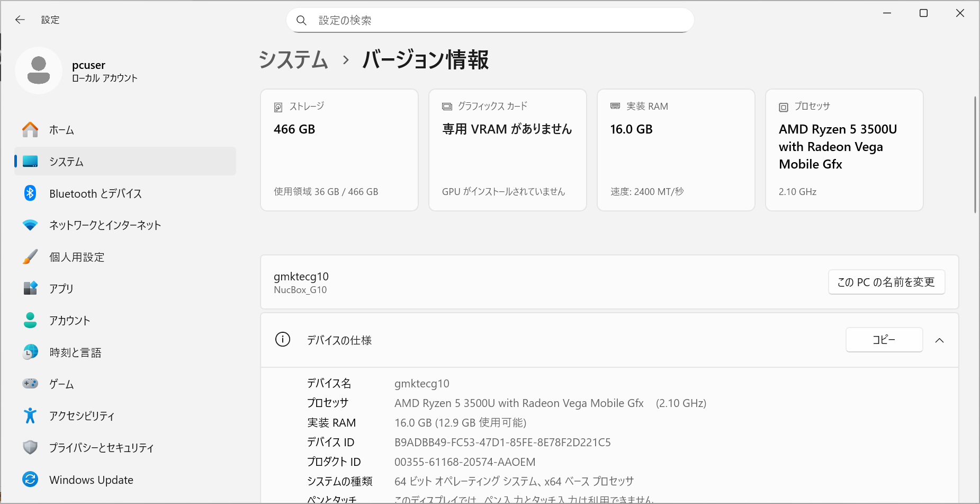
Task: Click the この PC の名前を変更 button
Action: click(886, 282)
